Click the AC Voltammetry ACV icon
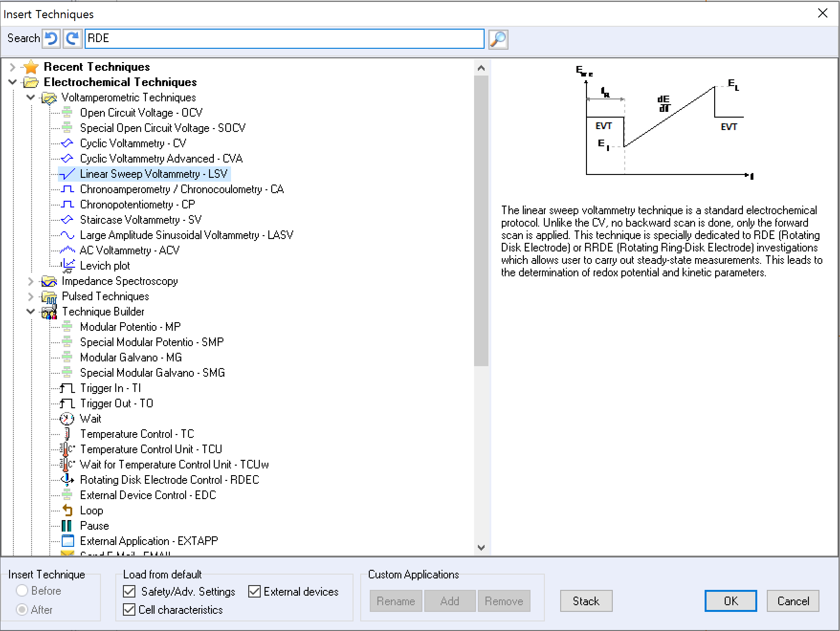 tap(67, 250)
